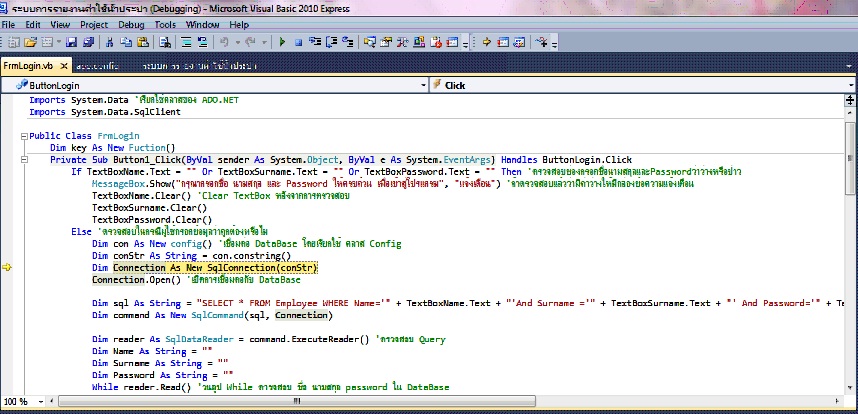
Task: Comment out the selected lines icon
Action: click(186, 42)
